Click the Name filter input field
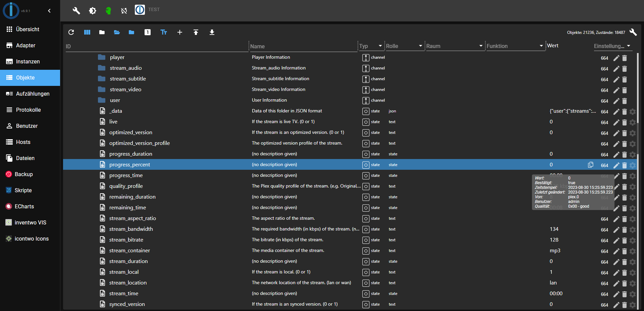The height and width of the screenshot is (311, 644). click(304, 46)
